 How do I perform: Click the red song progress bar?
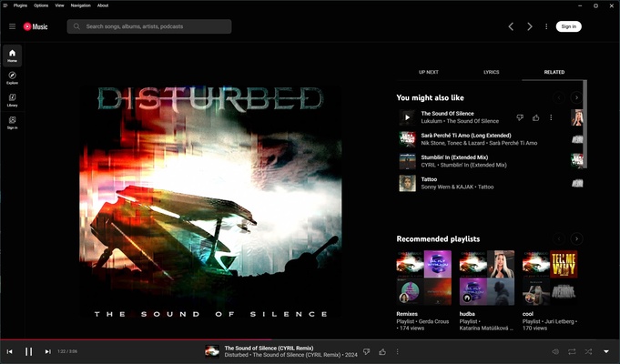[x=136, y=339]
